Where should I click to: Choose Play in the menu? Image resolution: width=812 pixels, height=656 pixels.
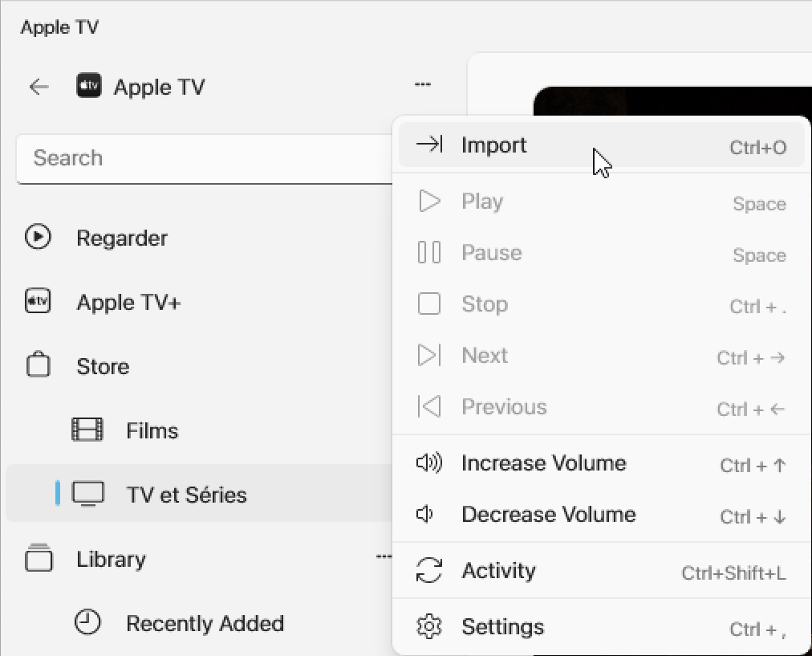(x=601, y=202)
